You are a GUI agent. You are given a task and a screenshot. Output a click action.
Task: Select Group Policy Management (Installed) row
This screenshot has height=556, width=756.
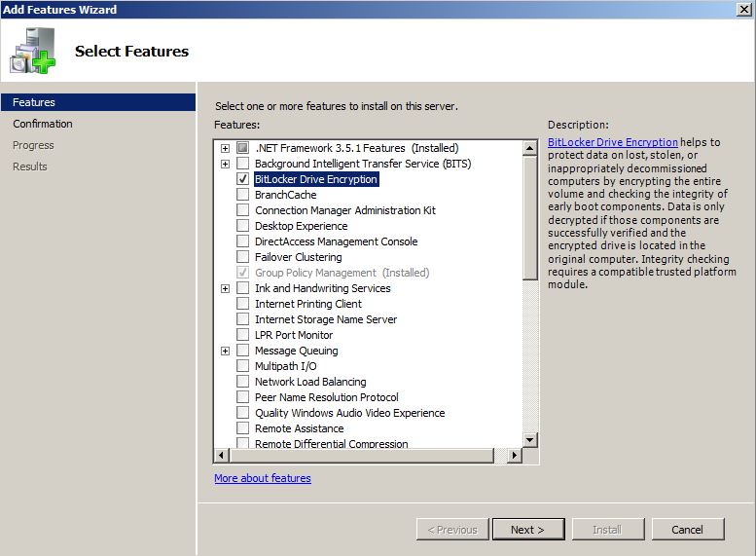click(342, 273)
